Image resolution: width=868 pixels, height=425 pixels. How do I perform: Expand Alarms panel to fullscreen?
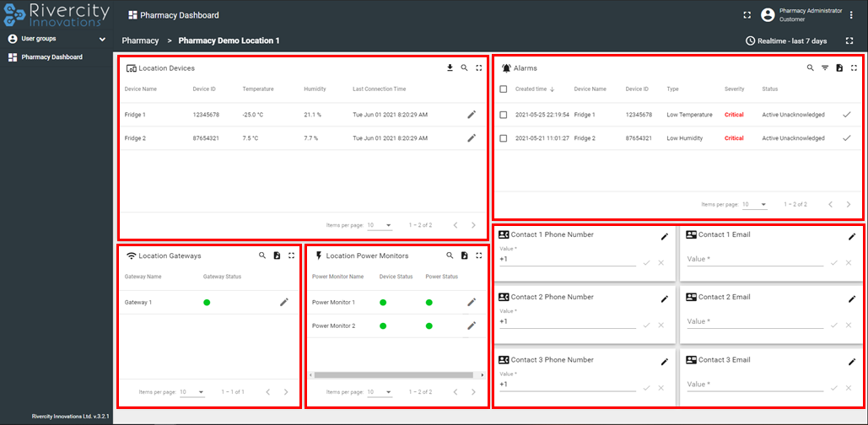click(854, 68)
